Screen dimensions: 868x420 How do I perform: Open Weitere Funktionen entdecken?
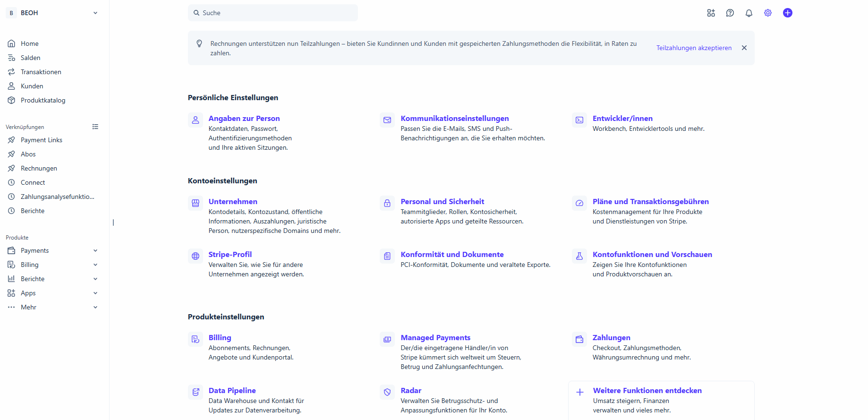coord(647,390)
